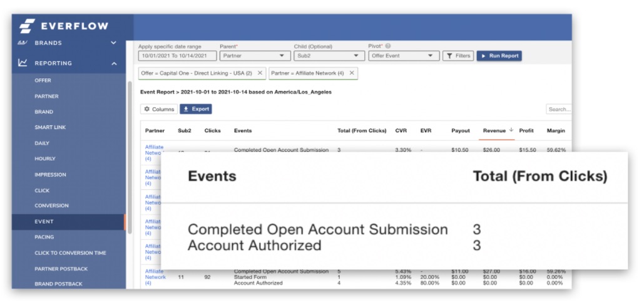Viewport: 644px width, 307px height.
Task: Sort by the Clicks column header
Action: tap(212, 131)
